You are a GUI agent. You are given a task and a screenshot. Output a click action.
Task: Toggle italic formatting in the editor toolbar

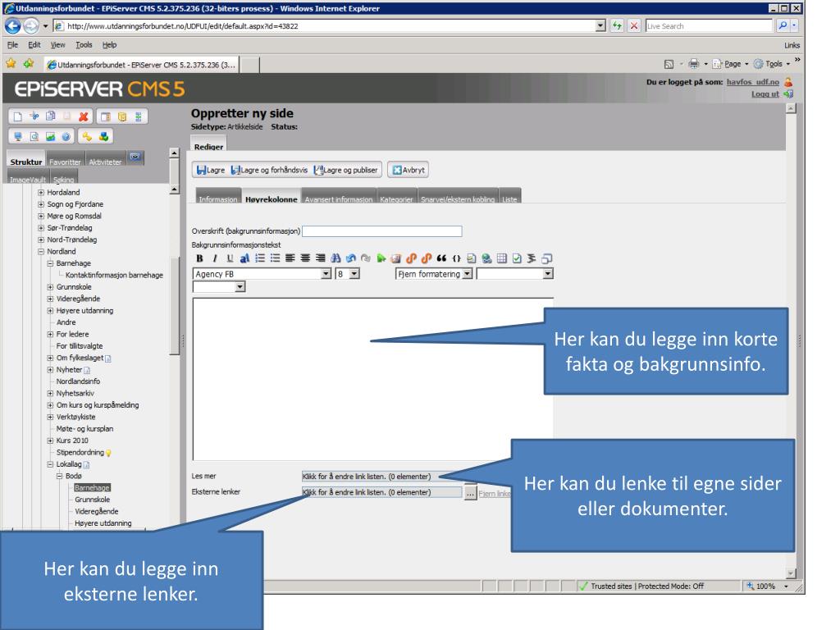pos(215,258)
